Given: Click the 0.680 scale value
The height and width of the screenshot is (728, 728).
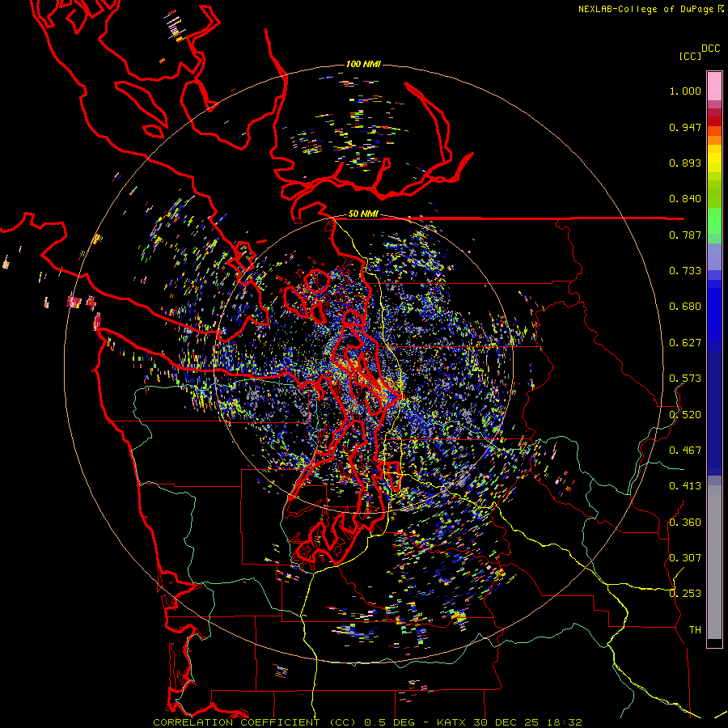Looking at the screenshot, I should click(x=685, y=307).
